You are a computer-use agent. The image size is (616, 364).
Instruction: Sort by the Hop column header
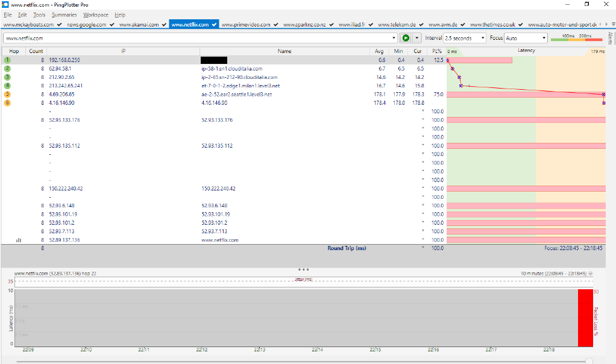click(x=14, y=51)
